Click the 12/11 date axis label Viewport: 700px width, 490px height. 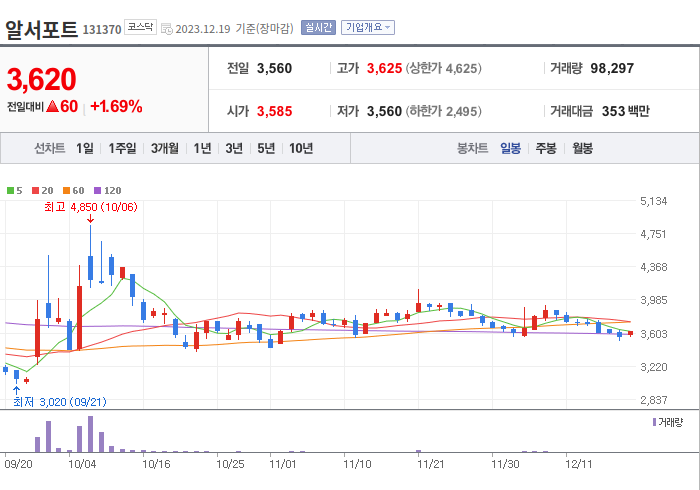click(x=579, y=464)
